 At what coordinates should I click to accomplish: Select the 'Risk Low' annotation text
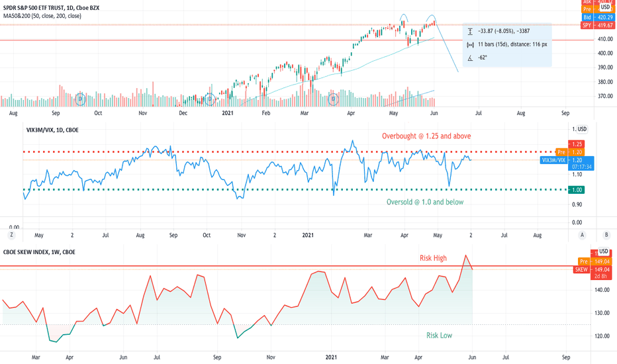(439, 336)
